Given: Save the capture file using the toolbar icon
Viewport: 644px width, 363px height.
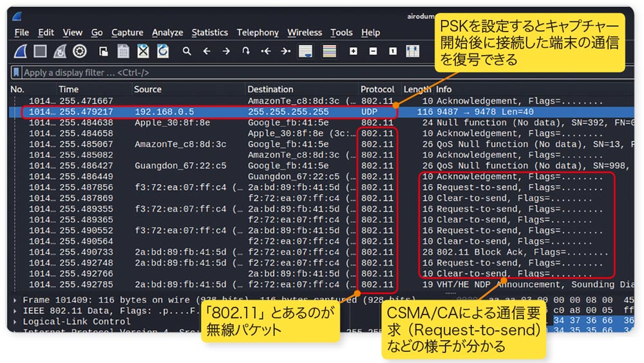Looking at the screenshot, I should point(123,52).
